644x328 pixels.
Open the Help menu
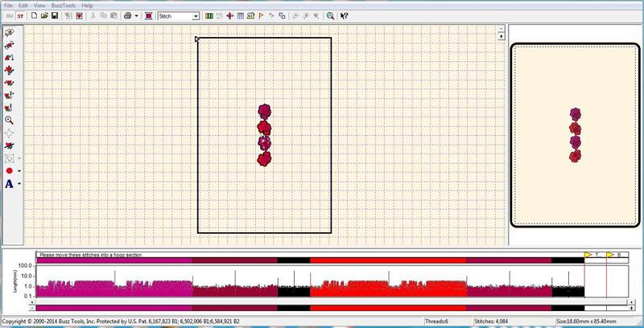tap(87, 6)
